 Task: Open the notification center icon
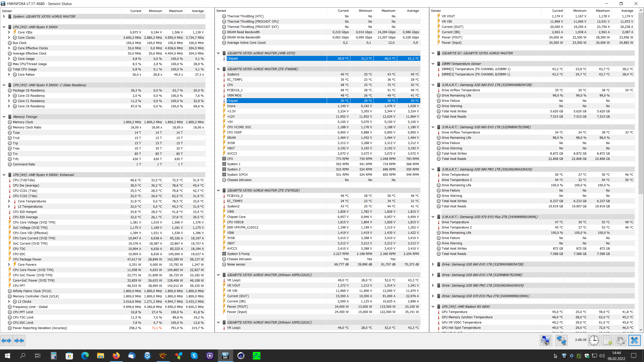click(634, 356)
